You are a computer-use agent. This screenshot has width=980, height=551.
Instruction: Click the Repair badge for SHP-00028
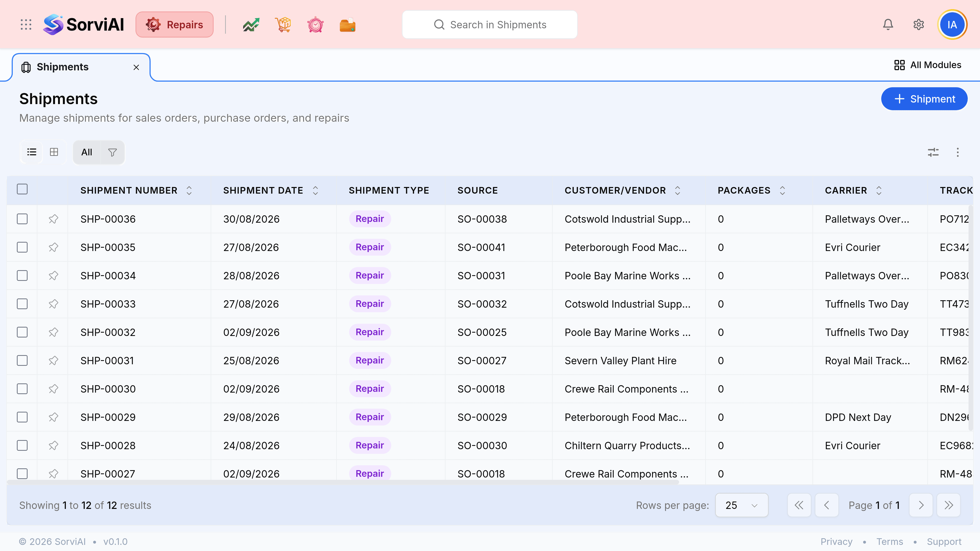[x=369, y=446]
